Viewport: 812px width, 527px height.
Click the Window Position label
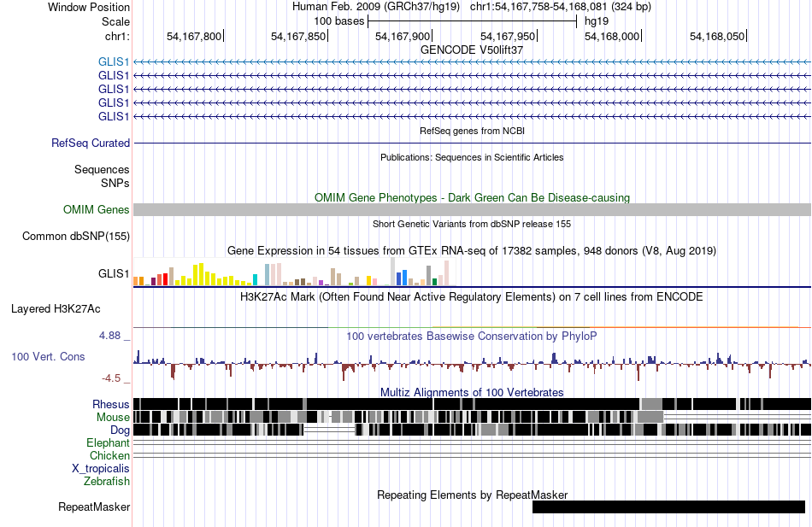point(89,7)
